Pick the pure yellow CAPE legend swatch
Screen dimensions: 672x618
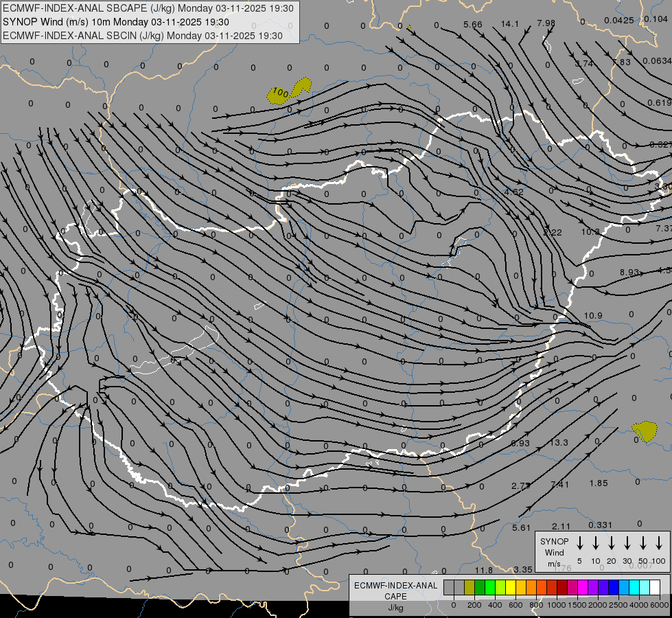point(511,588)
